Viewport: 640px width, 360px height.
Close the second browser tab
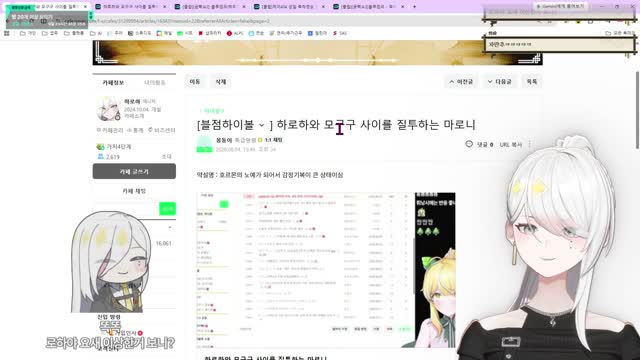coord(165,7)
